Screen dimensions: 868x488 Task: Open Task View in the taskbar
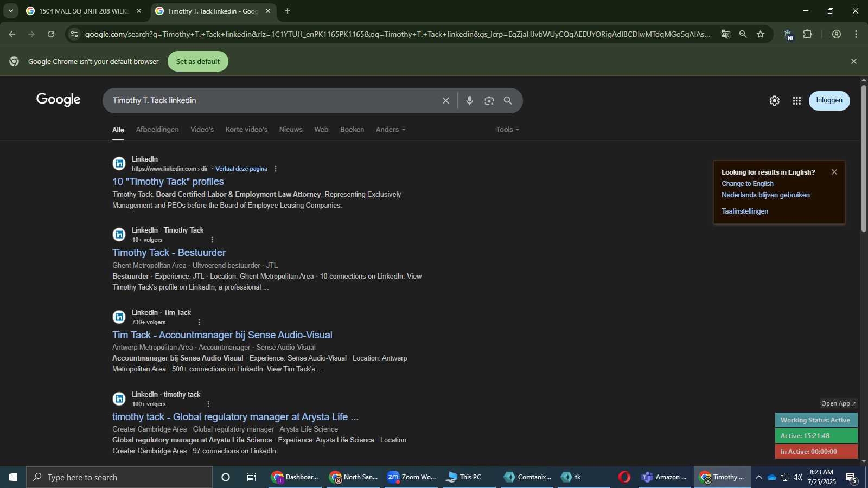[252, 477]
